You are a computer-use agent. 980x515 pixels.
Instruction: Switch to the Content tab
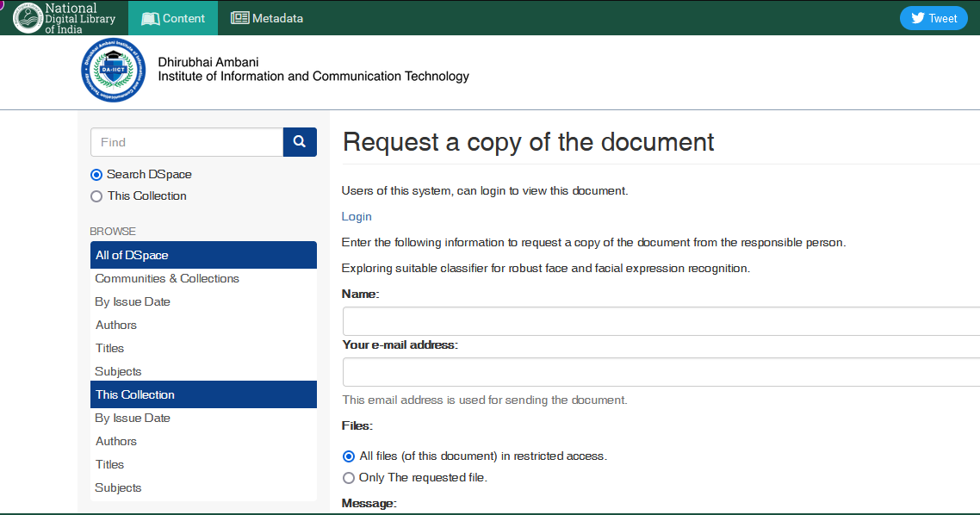(x=173, y=18)
